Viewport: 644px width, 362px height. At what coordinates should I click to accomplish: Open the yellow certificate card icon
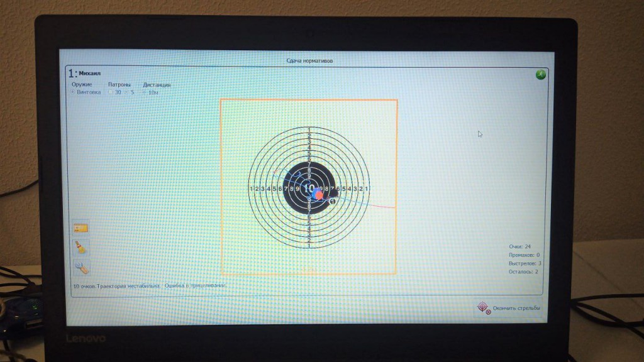coord(80,228)
